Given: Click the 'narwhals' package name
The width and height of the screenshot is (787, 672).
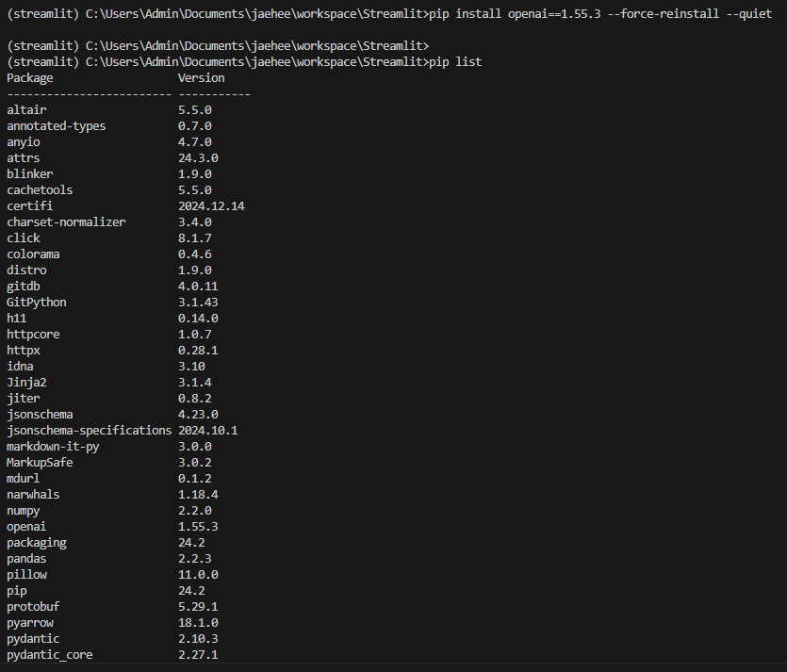Looking at the screenshot, I should coord(33,496).
